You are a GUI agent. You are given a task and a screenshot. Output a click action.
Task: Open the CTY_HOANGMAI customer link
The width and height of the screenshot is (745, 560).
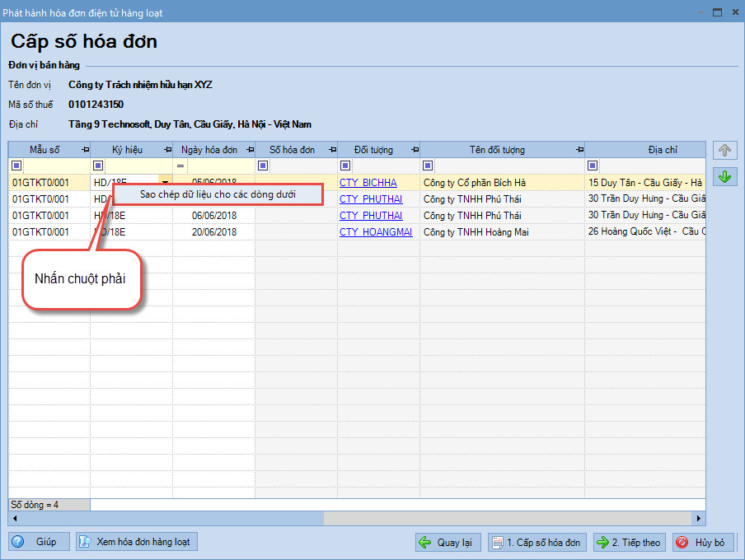coord(376,232)
